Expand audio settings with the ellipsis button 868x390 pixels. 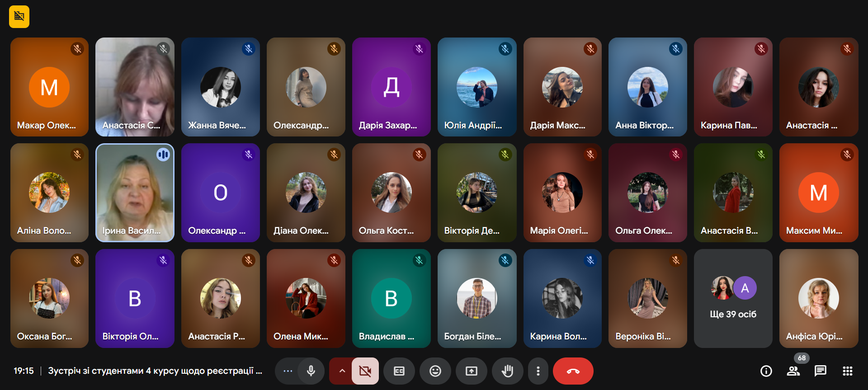288,371
